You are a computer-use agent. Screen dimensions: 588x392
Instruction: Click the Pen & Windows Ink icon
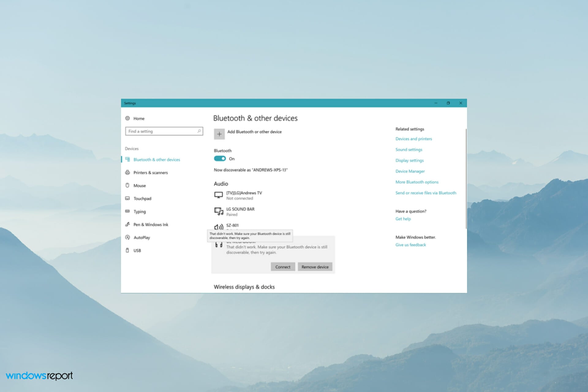coord(127,224)
